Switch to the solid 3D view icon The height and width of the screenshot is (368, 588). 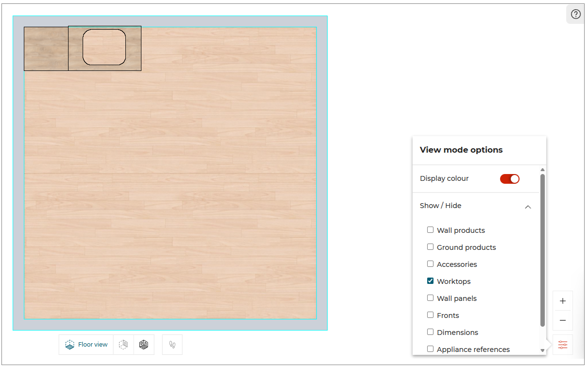pyautogui.click(x=143, y=345)
